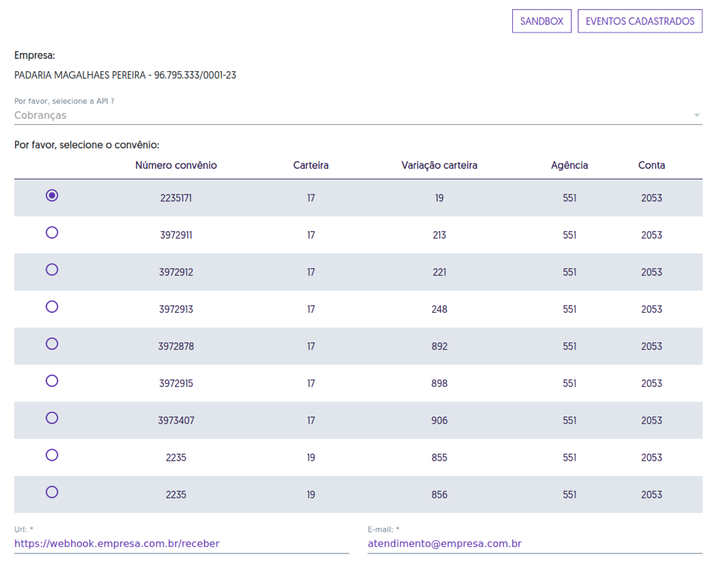Click variação carteira value 856

(x=439, y=495)
